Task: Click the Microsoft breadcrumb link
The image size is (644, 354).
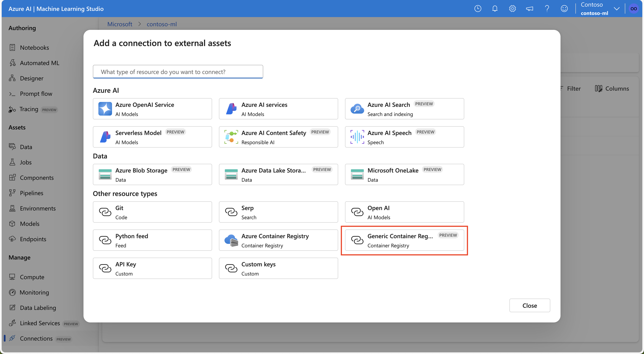Action: pos(120,23)
